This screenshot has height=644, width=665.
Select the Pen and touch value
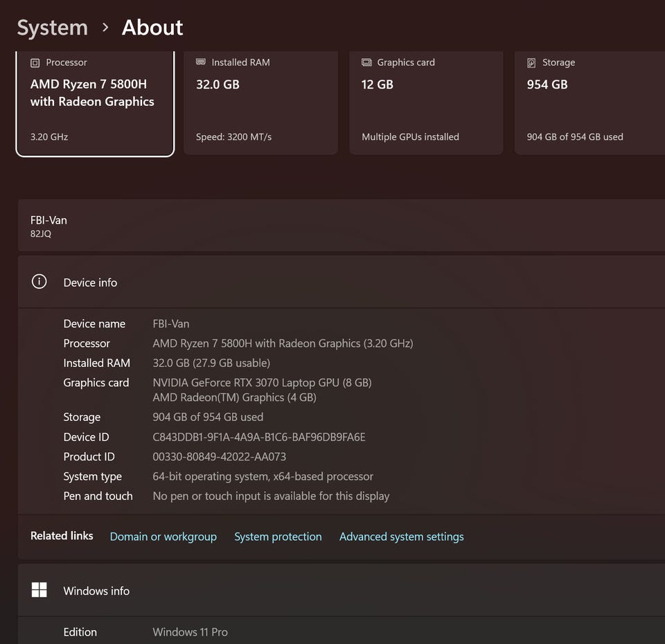point(271,496)
